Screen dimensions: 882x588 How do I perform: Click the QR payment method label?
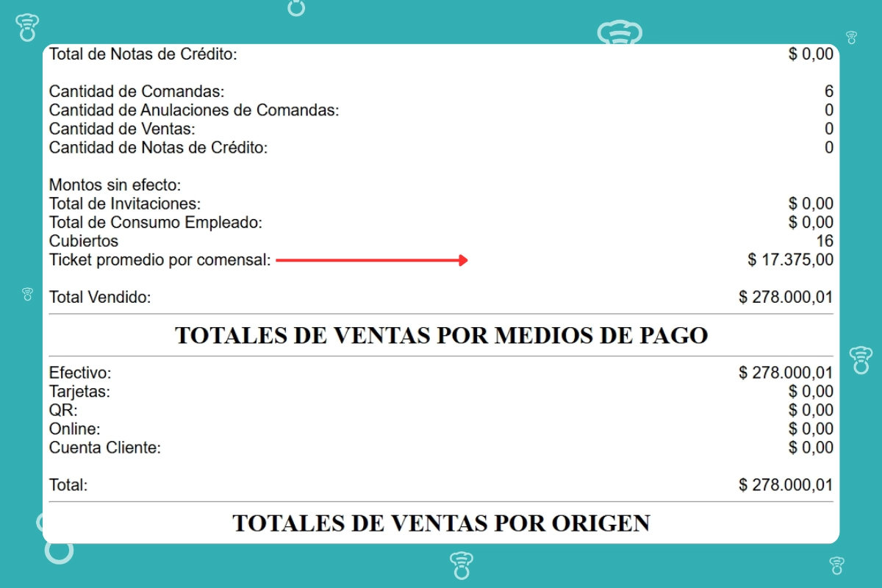(63, 410)
